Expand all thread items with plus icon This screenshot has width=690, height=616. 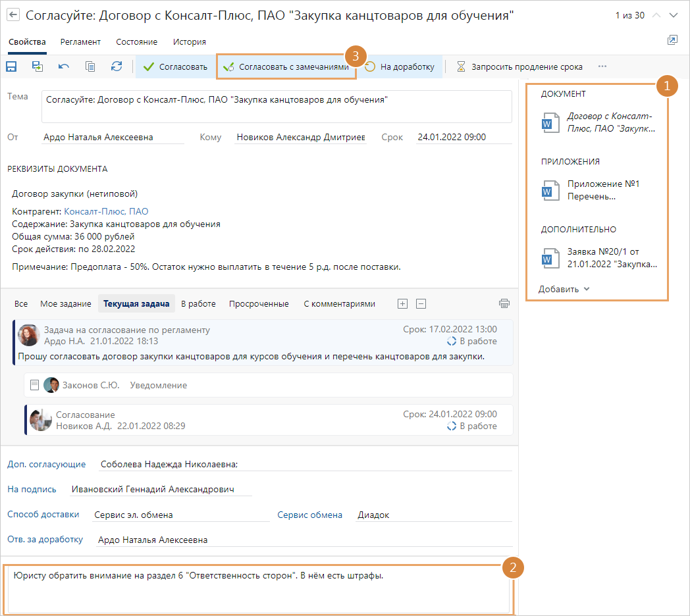403,303
